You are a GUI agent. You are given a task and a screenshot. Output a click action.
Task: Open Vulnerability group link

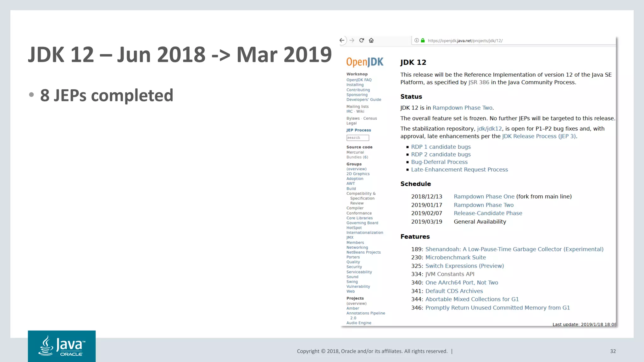(x=358, y=287)
